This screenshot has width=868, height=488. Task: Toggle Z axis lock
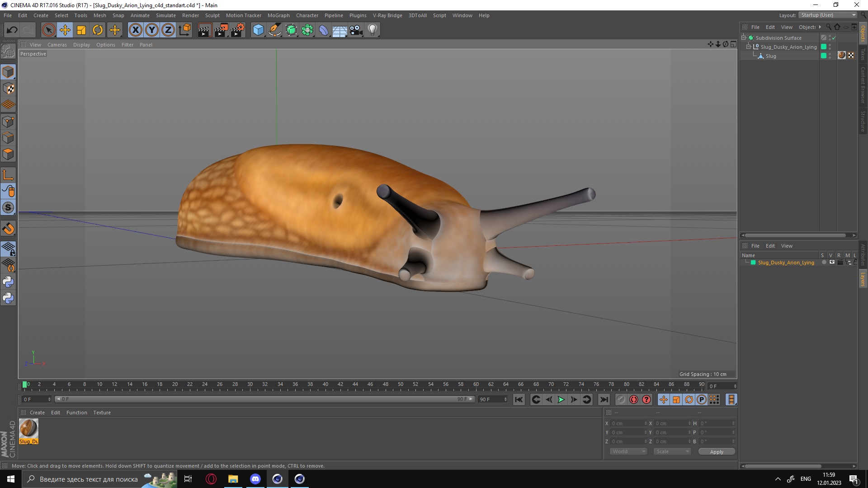pyautogui.click(x=168, y=30)
